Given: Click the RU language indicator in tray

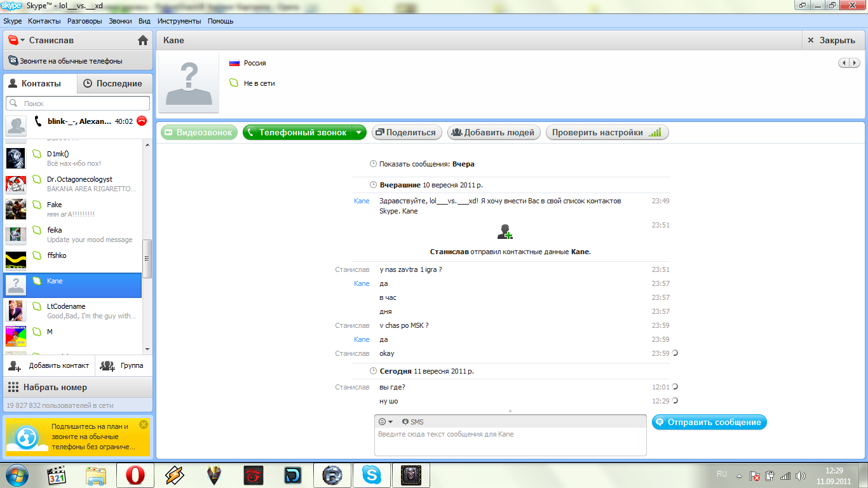Looking at the screenshot, I should pos(721,474).
